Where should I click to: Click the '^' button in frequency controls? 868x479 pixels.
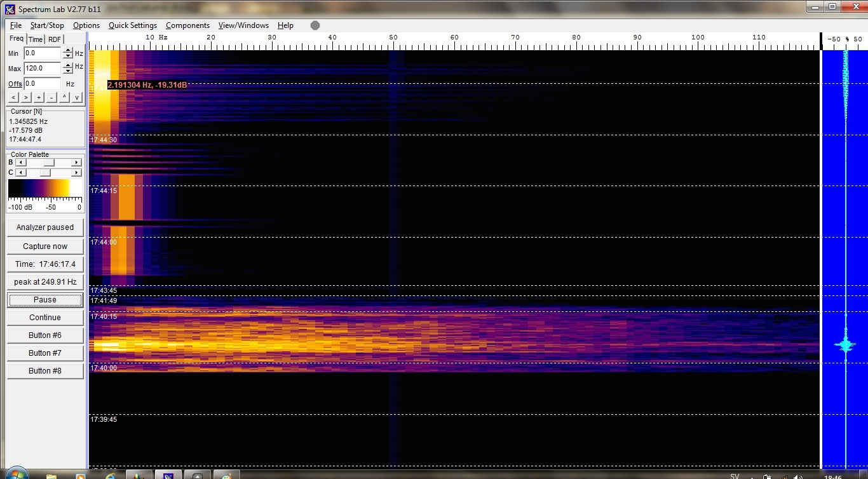coord(64,97)
